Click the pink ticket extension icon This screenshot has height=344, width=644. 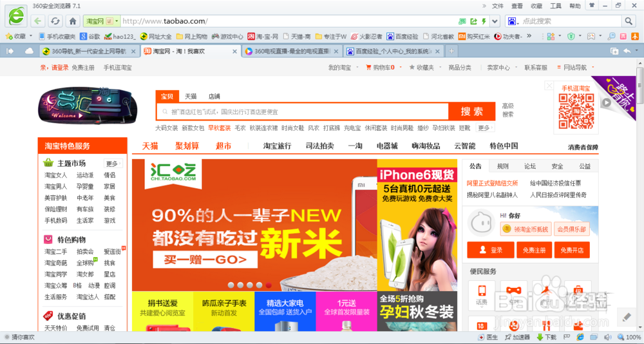coord(623,36)
